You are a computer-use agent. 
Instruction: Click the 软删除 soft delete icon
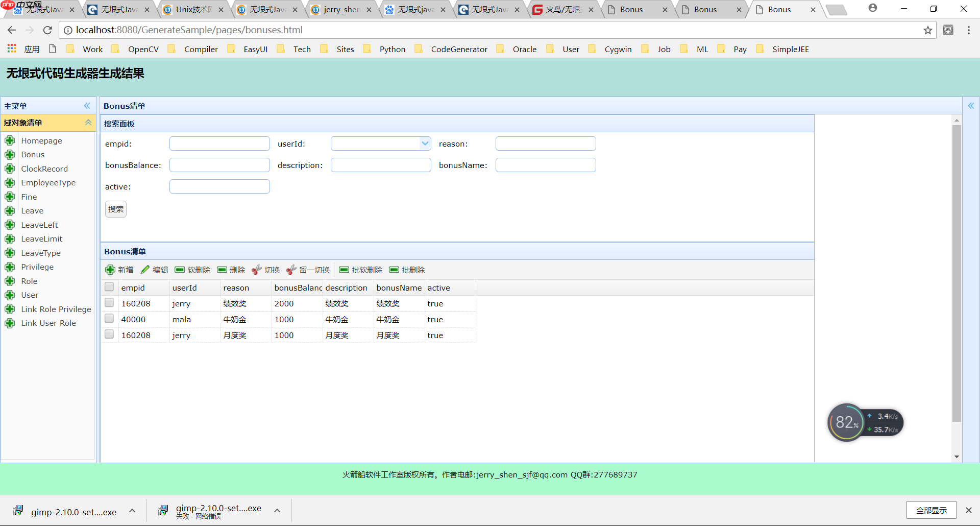(x=180, y=270)
